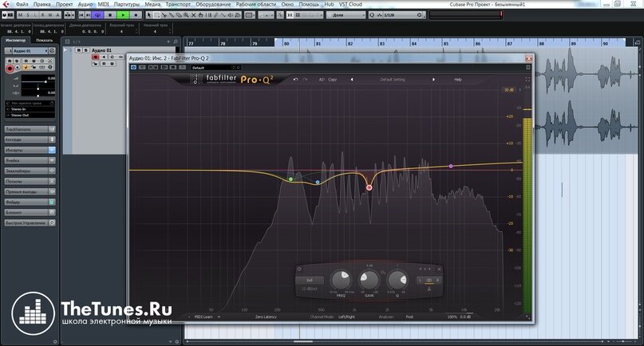Go to previous preset arrow in Pro-Q 2
The image size is (644, 346).
352,80
